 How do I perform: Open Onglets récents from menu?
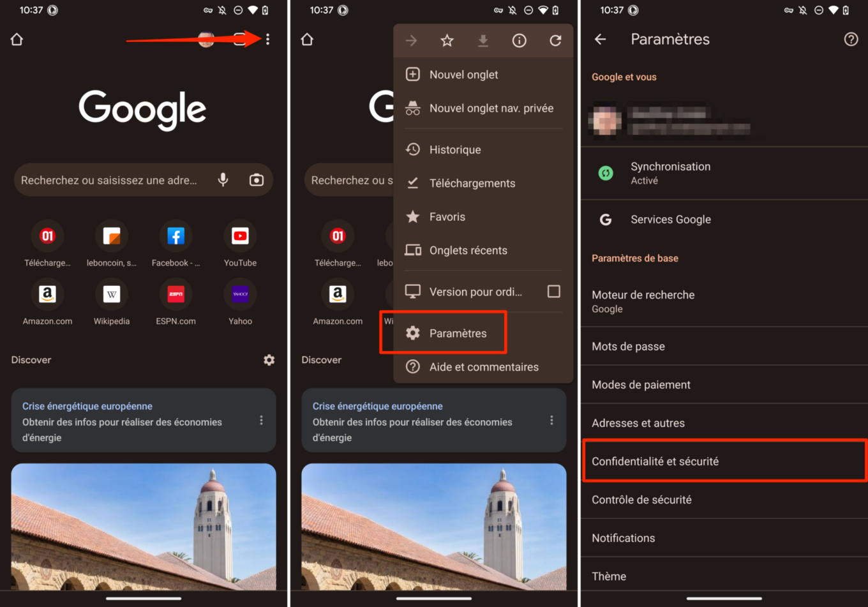click(x=483, y=251)
